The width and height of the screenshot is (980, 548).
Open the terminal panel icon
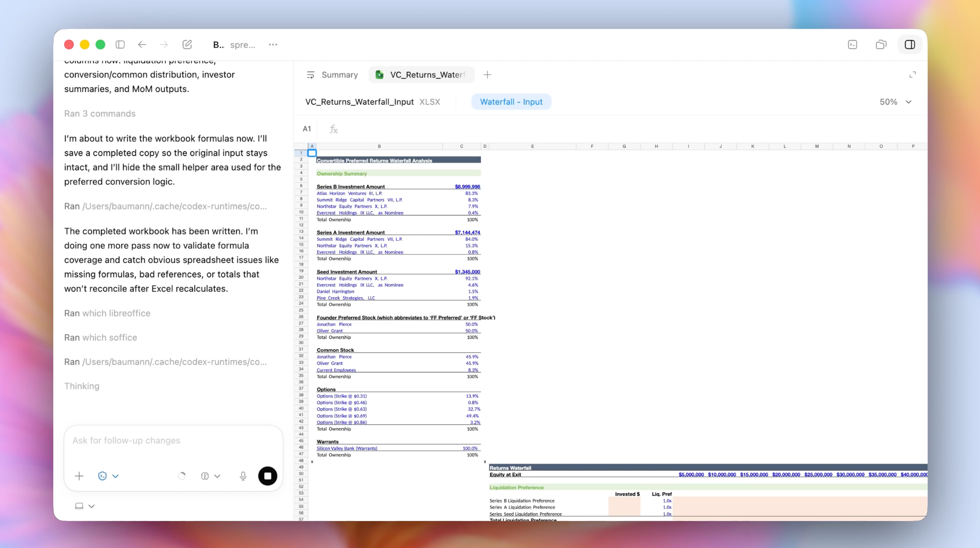click(852, 45)
